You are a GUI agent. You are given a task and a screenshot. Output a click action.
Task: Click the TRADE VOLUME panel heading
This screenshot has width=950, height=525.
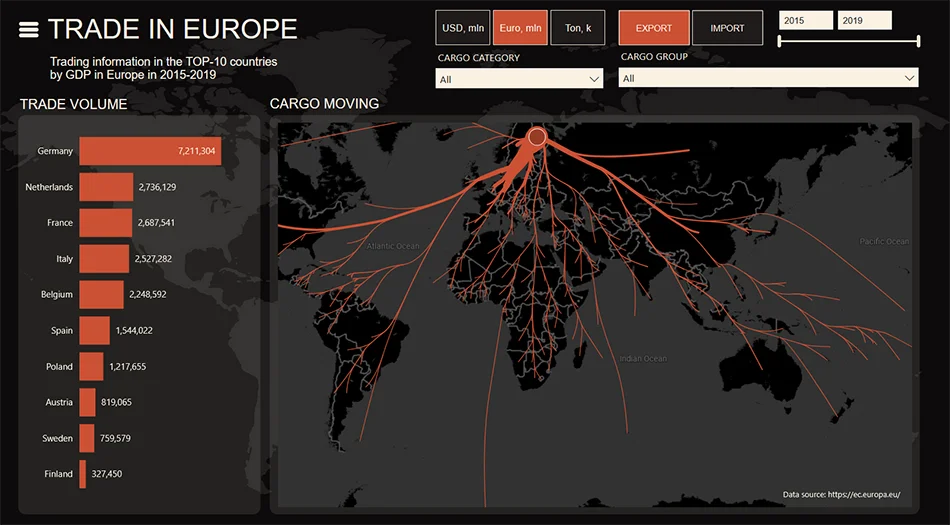73,104
